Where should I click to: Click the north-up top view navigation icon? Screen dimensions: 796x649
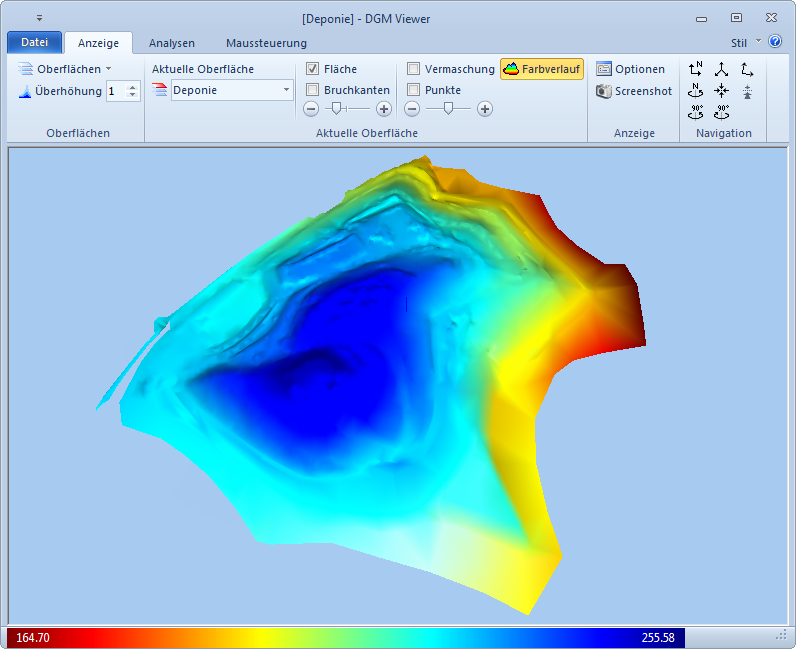(x=696, y=69)
